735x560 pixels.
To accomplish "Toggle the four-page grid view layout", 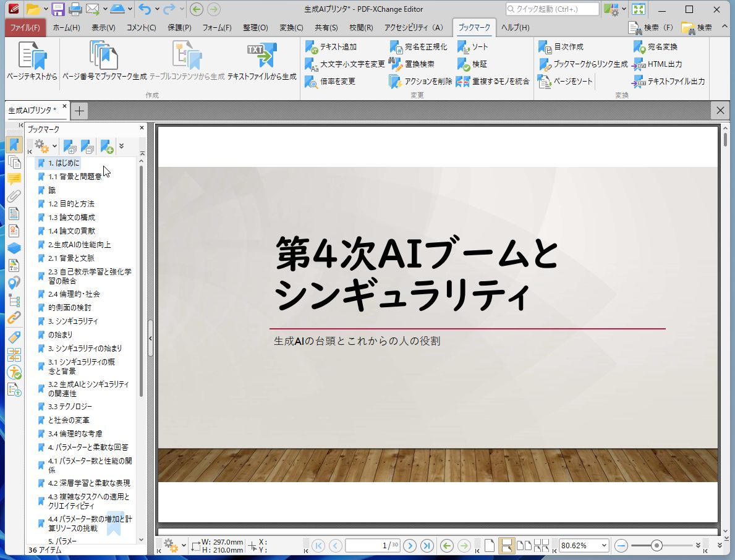I will (542, 545).
